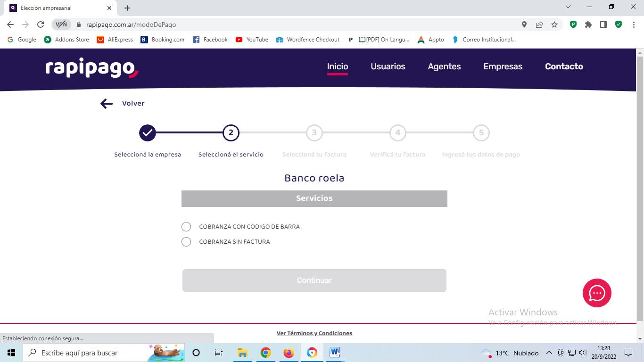Click the Volver back arrow

pyautogui.click(x=107, y=104)
